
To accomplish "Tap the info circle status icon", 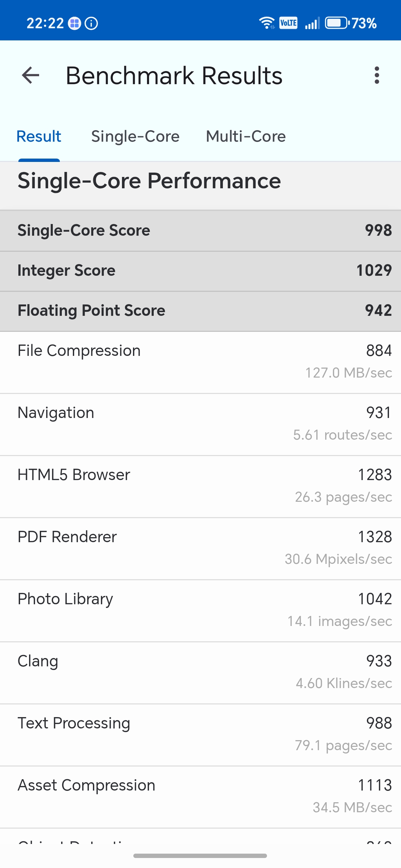I will 91,23.
